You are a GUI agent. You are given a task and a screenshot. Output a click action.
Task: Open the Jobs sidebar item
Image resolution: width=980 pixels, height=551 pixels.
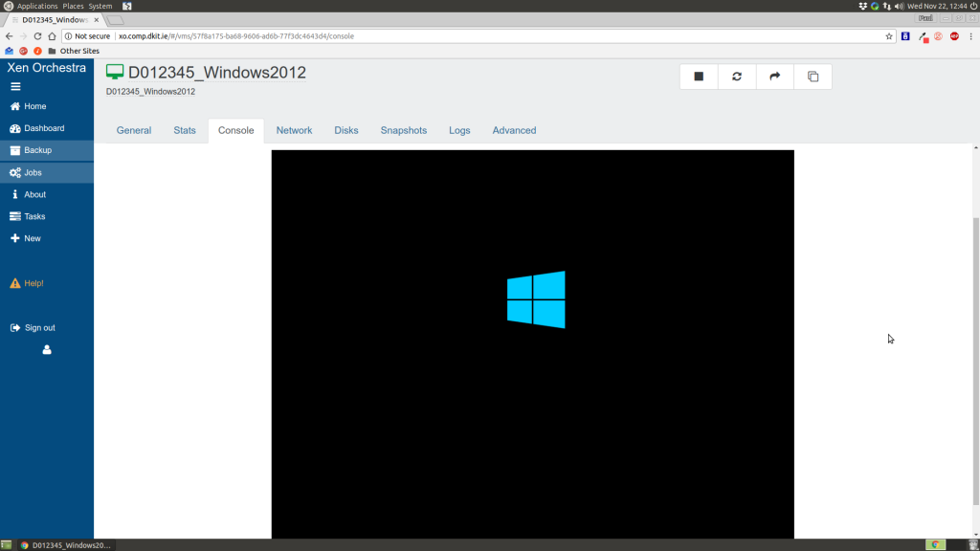47,172
